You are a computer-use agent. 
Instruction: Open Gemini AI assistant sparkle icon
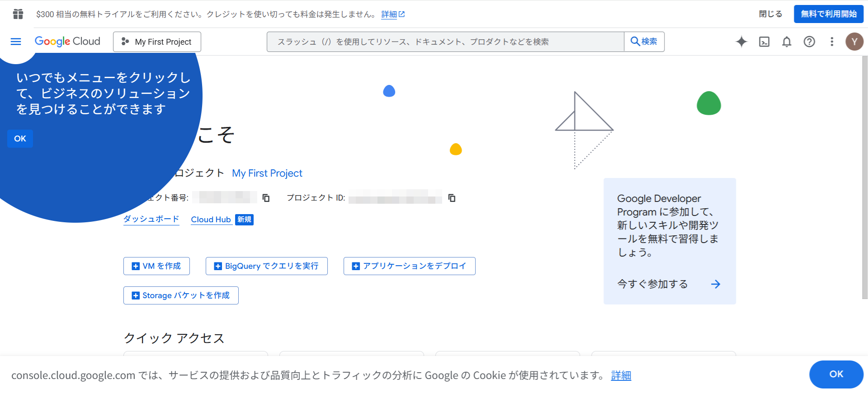coord(741,42)
